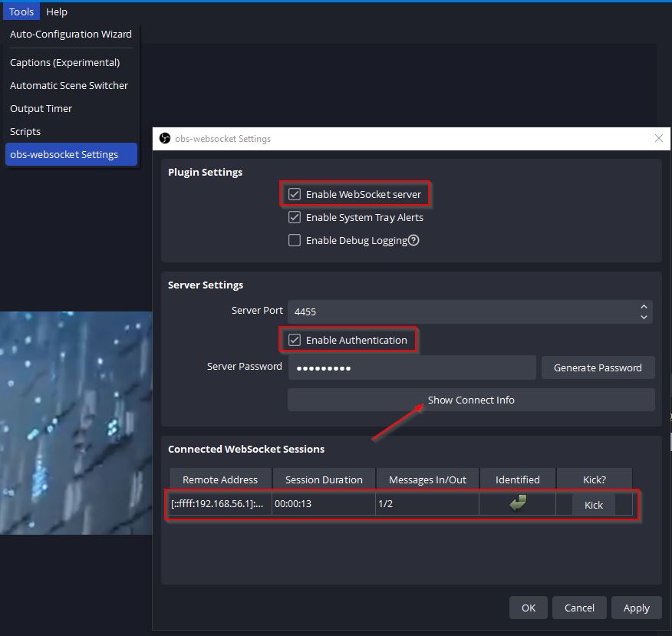Screen dimensions: 672x636
Task: Click Session Duration column header
Action: [324, 479]
